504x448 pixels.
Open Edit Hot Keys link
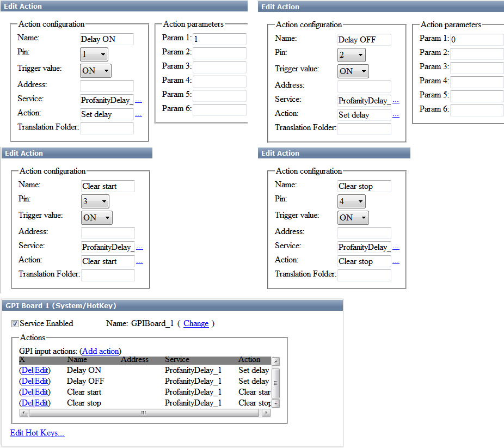point(38,433)
